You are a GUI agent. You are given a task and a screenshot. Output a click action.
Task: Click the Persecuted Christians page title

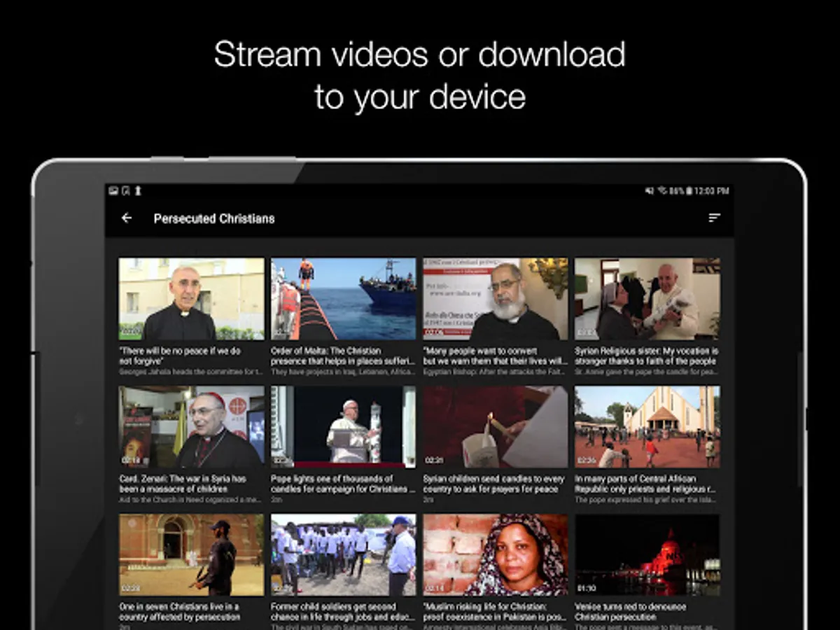click(x=214, y=218)
